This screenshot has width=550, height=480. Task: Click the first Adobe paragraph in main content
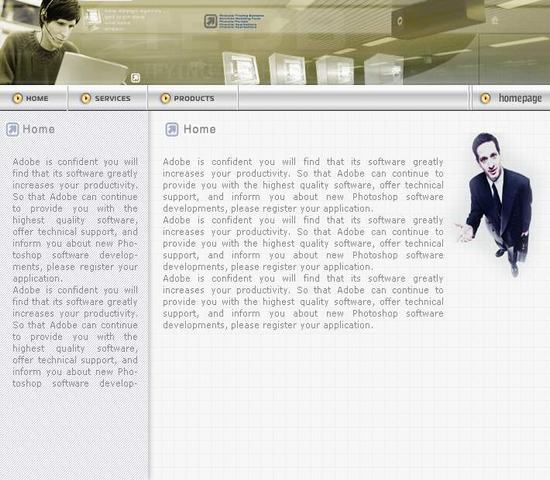pos(303,185)
